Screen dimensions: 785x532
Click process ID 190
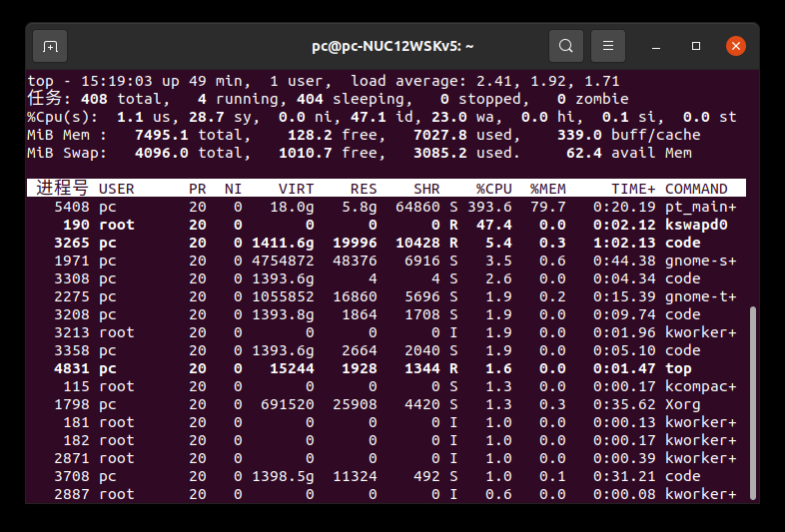(76, 225)
